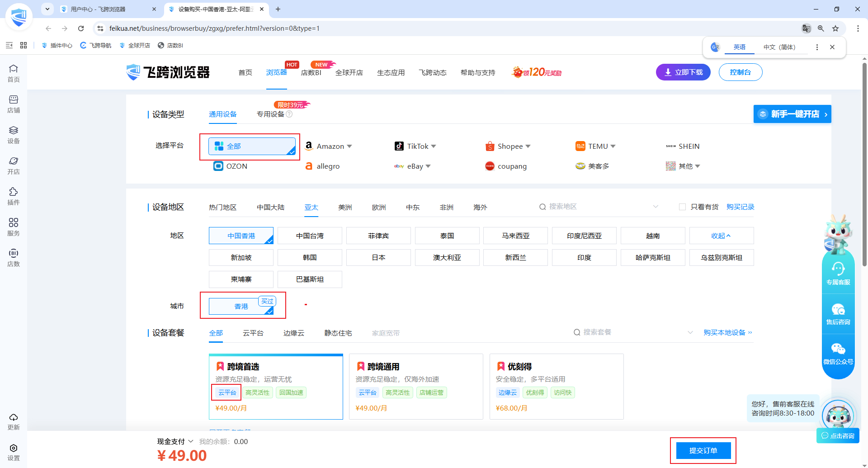
Task: Switch to the 专用设备 tab
Action: (270, 114)
